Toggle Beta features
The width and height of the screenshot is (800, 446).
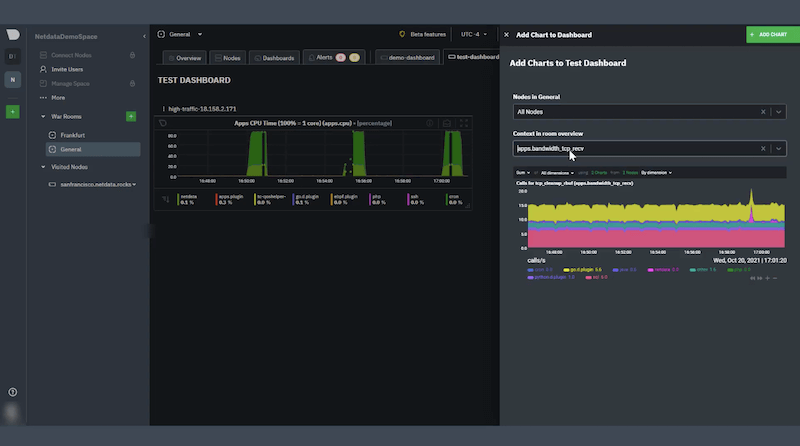pyautogui.click(x=422, y=34)
